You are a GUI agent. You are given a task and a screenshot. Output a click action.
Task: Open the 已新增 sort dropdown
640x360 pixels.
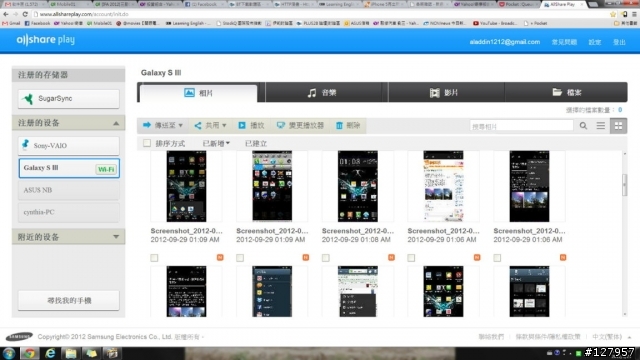coord(216,143)
